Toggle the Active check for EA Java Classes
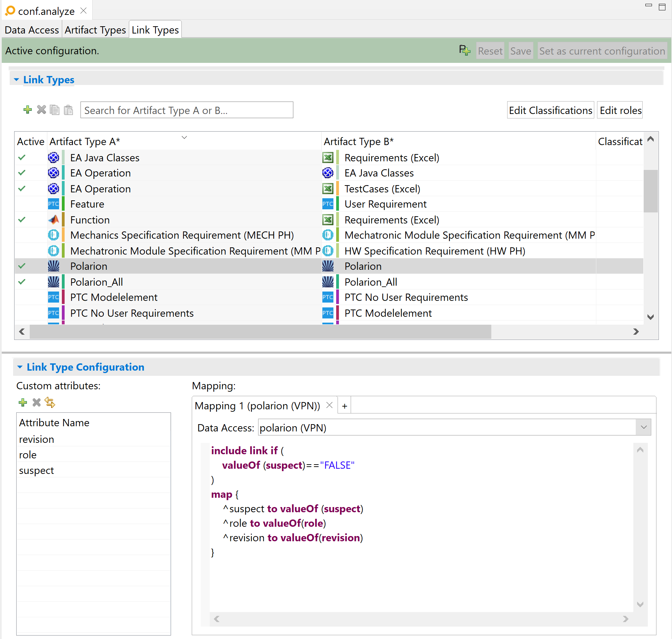Image resolution: width=672 pixels, height=639 pixels. pyautogui.click(x=22, y=158)
